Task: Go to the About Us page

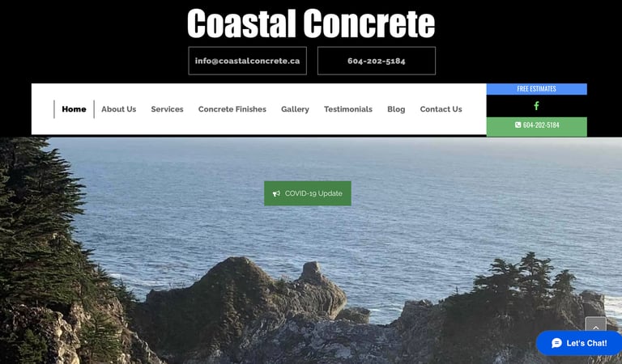Action: point(118,109)
